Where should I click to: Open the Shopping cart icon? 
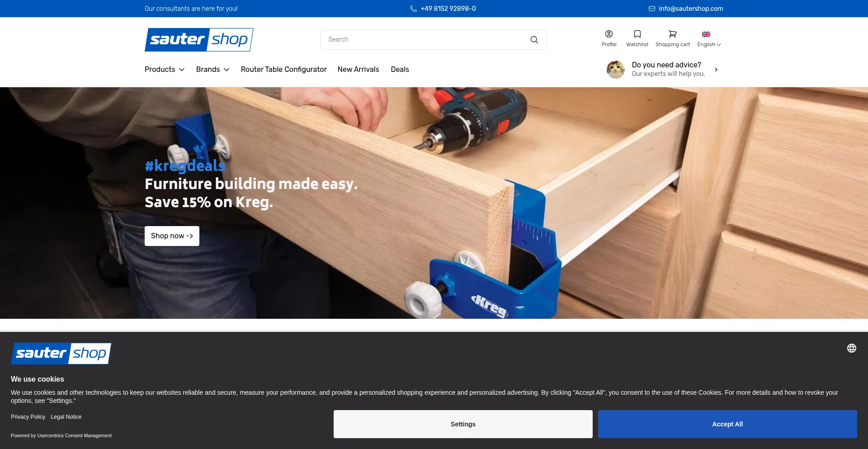[x=672, y=34]
